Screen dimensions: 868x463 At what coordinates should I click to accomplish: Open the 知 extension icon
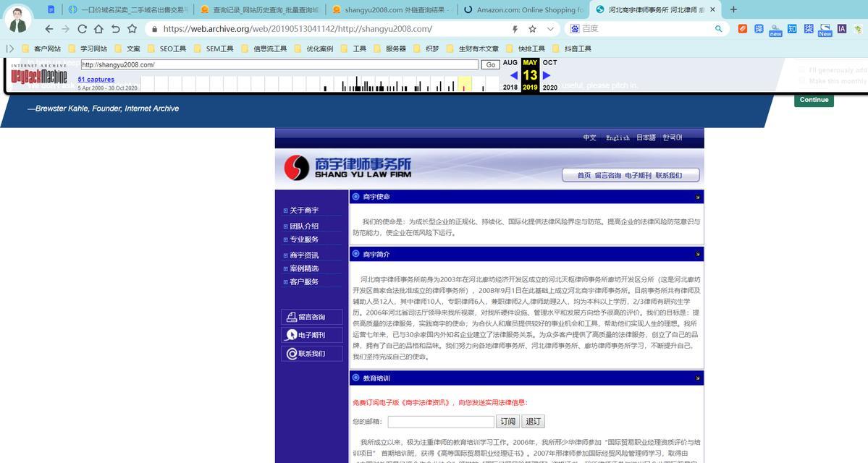(792, 29)
